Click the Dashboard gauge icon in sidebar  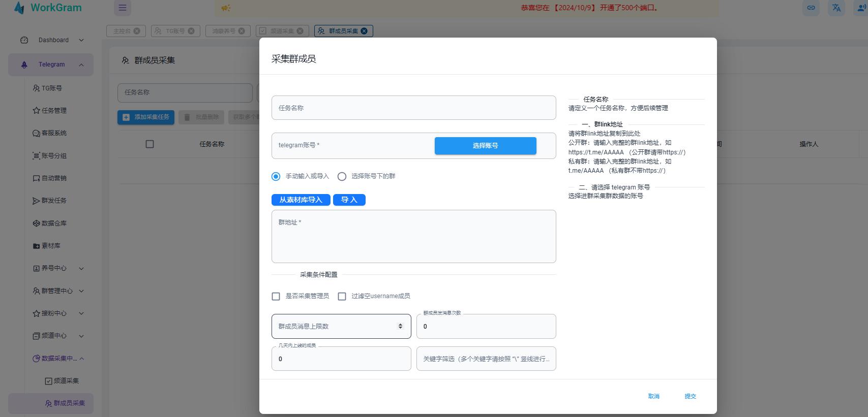click(x=24, y=40)
